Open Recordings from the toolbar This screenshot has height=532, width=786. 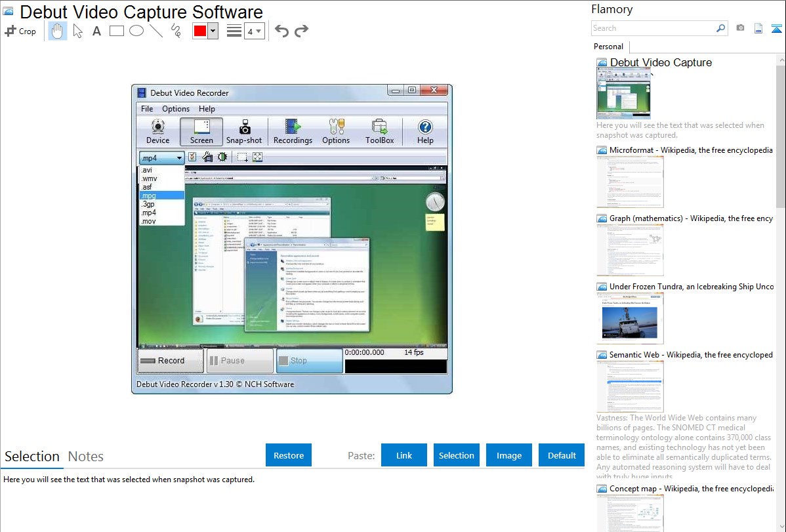(293, 131)
